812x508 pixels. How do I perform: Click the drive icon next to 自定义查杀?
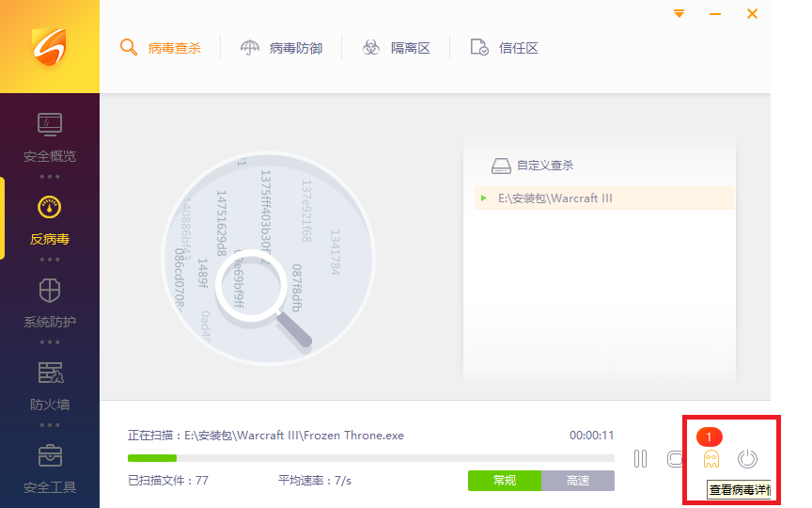click(x=501, y=166)
